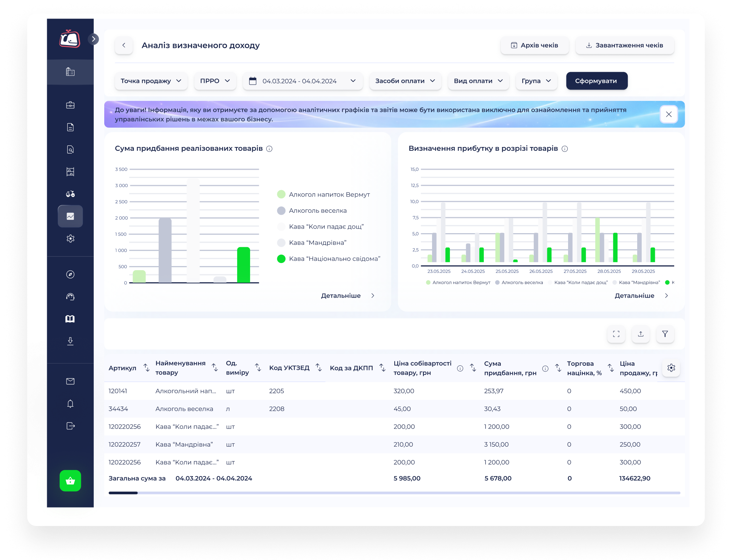Click the Сформувати button

coord(597,81)
